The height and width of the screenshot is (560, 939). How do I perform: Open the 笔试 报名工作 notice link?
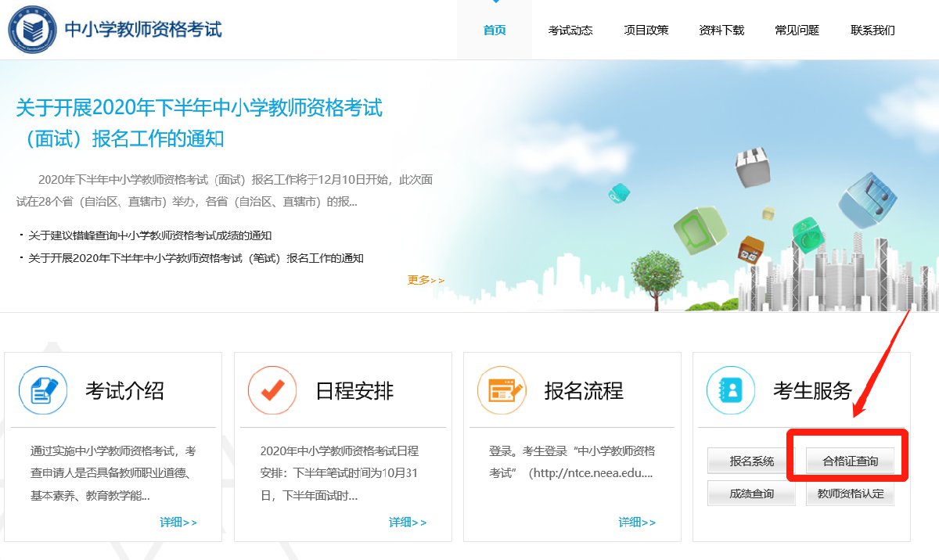(196, 258)
